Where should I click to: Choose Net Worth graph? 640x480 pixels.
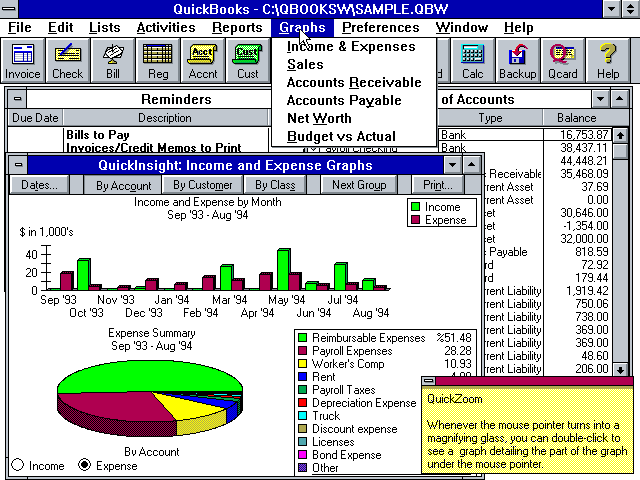click(353, 118)
